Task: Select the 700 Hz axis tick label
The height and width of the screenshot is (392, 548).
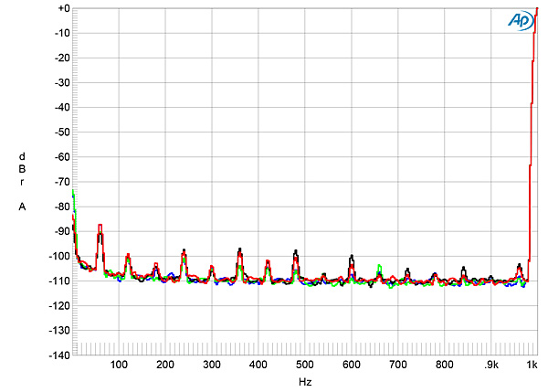Action: (397, 366)
